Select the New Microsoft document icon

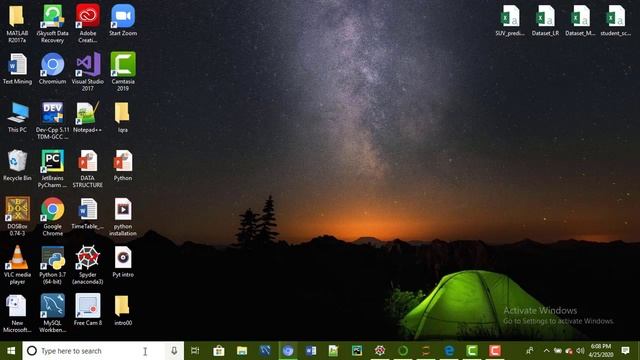17,306
